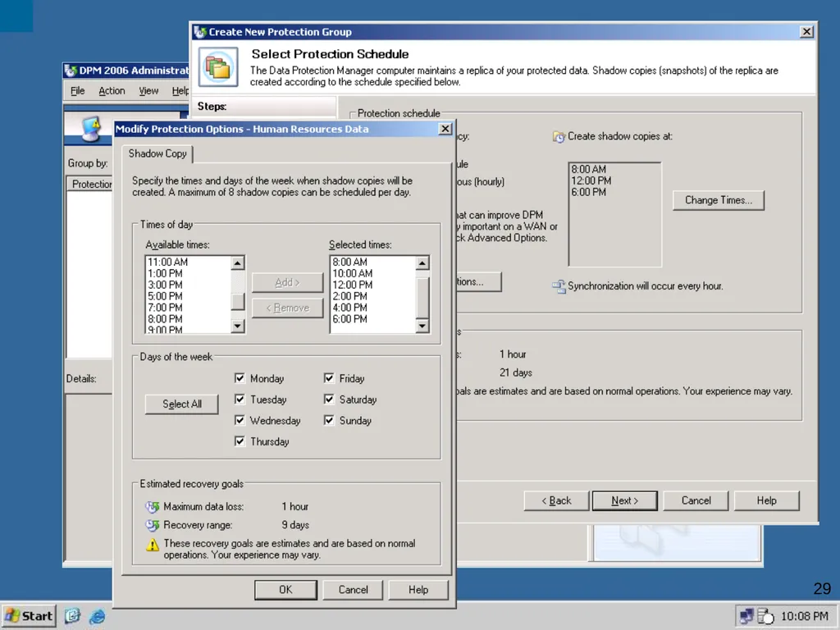
Task: Cancel the Modify Protection Options dialog
Action: click(x=353, y=590)
